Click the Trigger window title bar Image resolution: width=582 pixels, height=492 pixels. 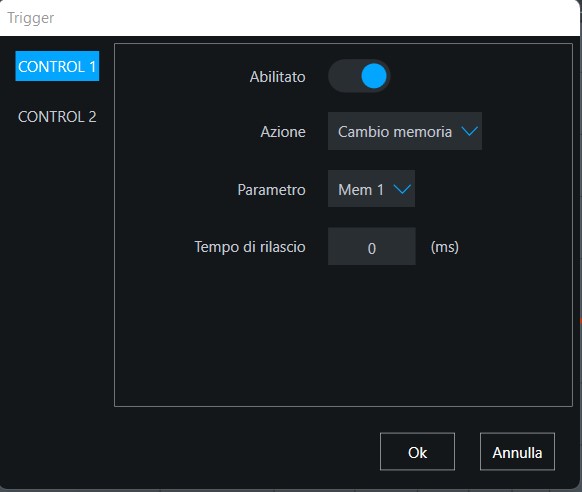pyautogui.click(x=290, y=18)
